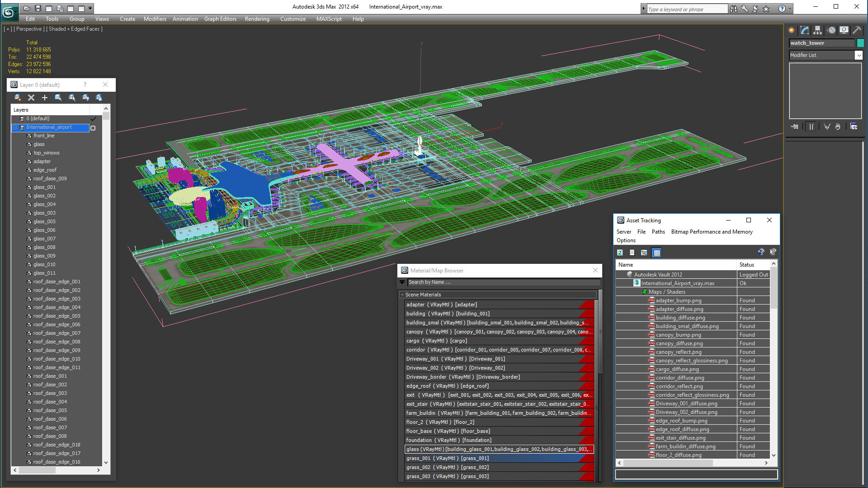Click the adapter VRayMtl material entry
This screenshot has height=488, width=868.
point(499,305)
